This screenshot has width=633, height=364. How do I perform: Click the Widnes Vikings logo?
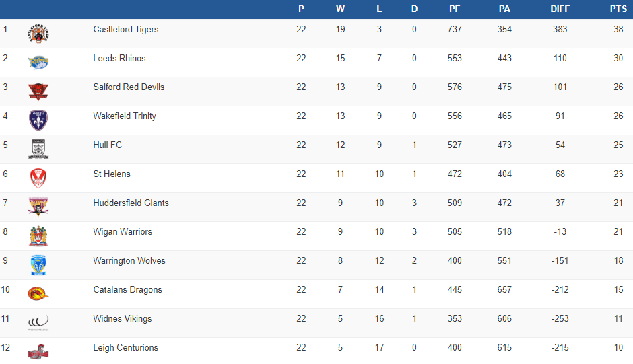tap(38, 322)
